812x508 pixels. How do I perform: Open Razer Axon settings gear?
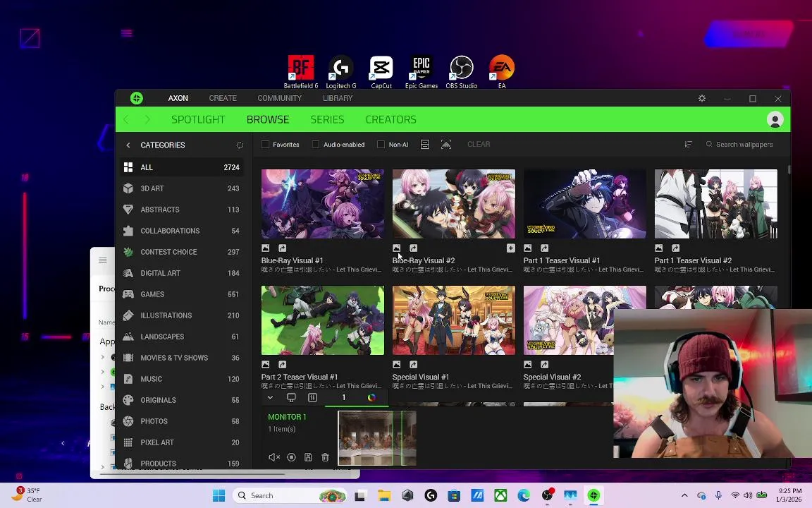tap(702, 98)
